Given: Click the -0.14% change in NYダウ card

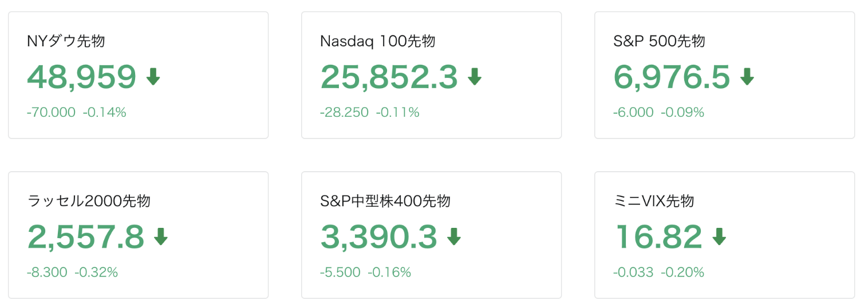Looking at the screenshot, I should pos(104,112).
